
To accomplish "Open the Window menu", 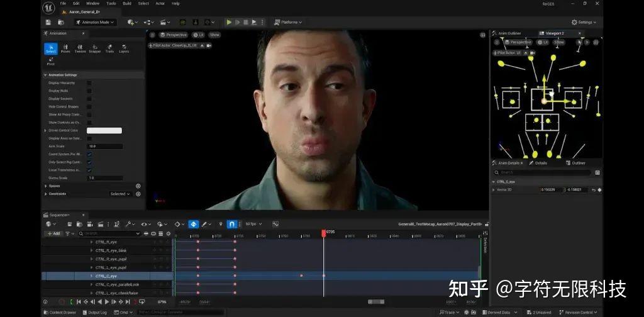I will coord(92,3).
